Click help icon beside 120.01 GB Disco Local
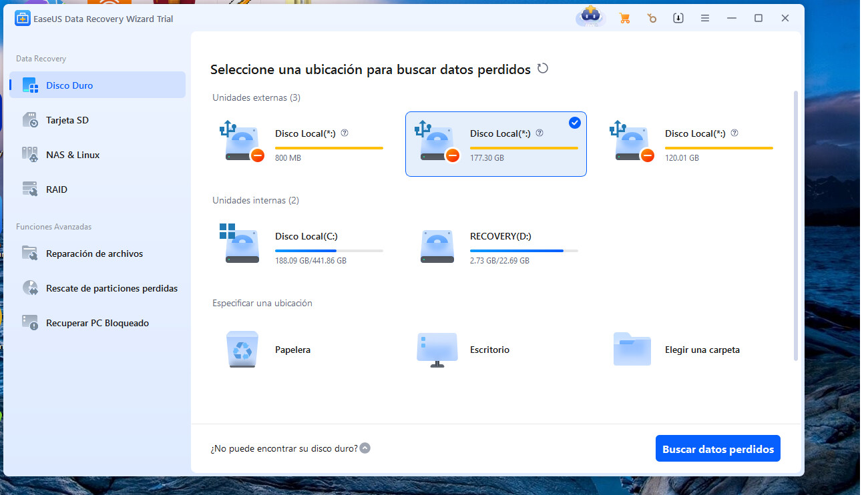The height and width of the screenshot is (495, 868). tap(734, 133)
